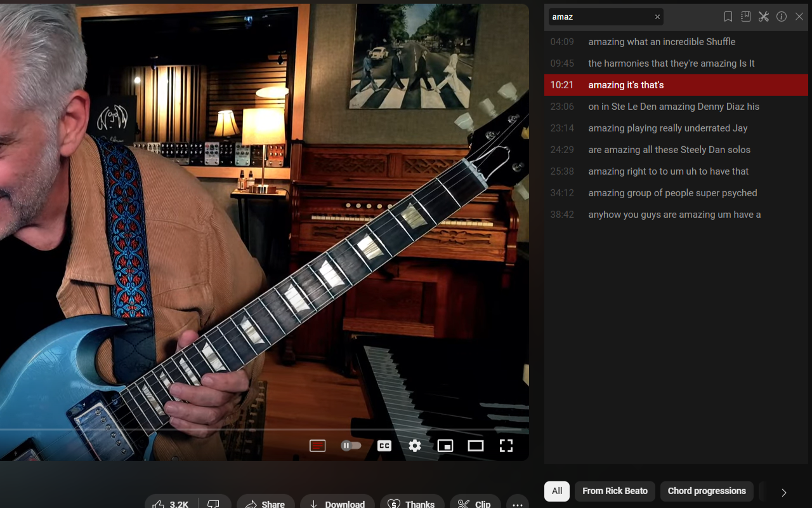Select the All filter chip
The height and width of the screenshot is (508, 812).
click(x=556, y=491)
